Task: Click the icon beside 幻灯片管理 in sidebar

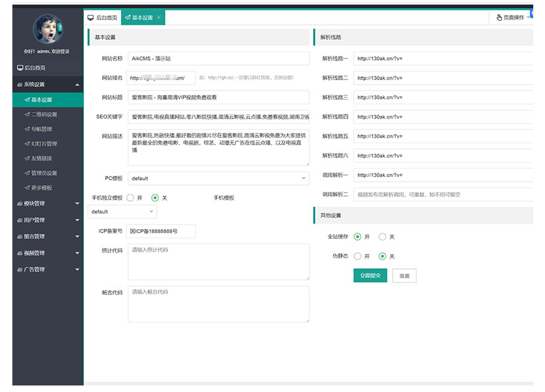Action: click(27, 144)
